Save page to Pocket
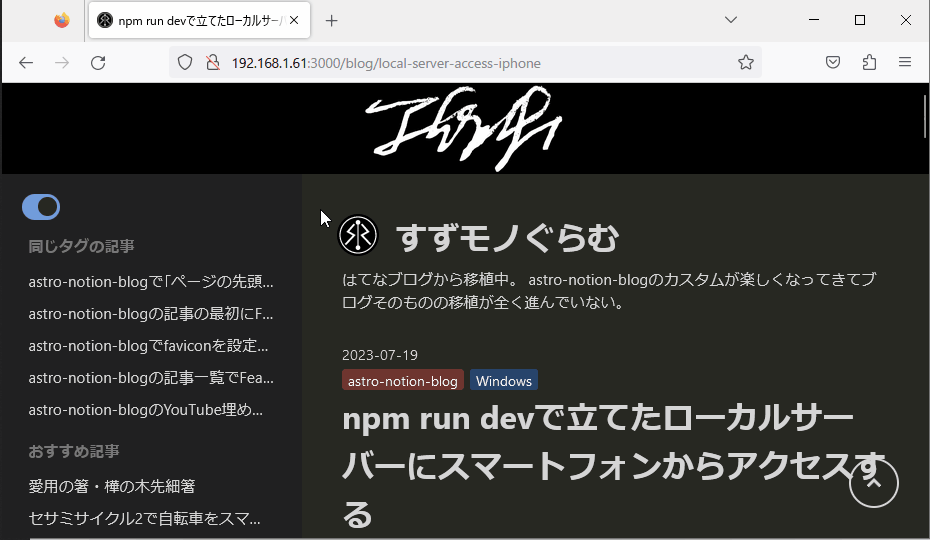This screenshot has height=540, width=930. (x=833, y=62)
